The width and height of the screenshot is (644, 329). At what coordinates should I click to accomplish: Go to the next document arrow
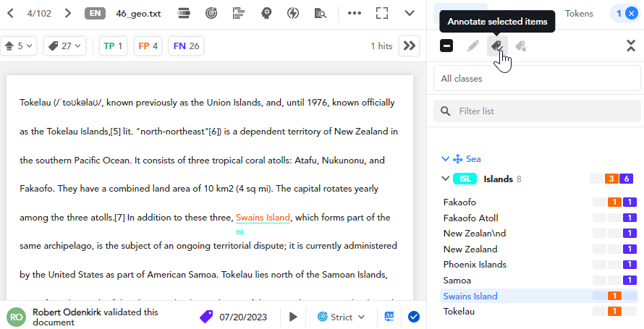[x=67, y=13]
